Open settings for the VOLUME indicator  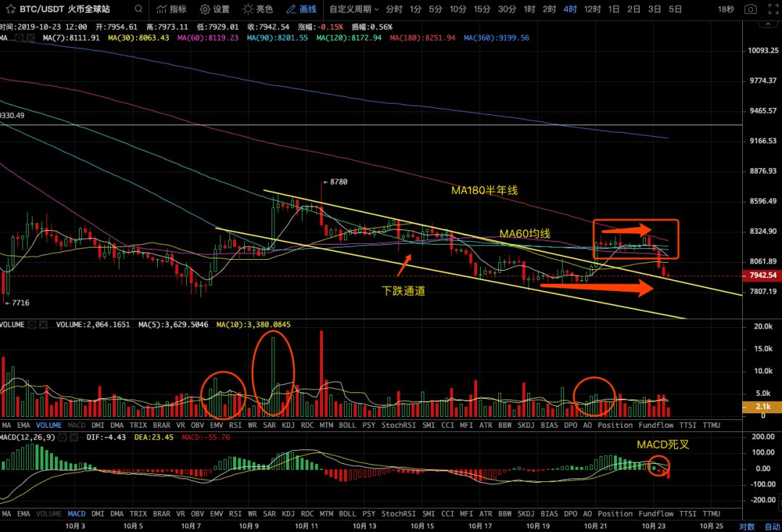tap(31, 325)
